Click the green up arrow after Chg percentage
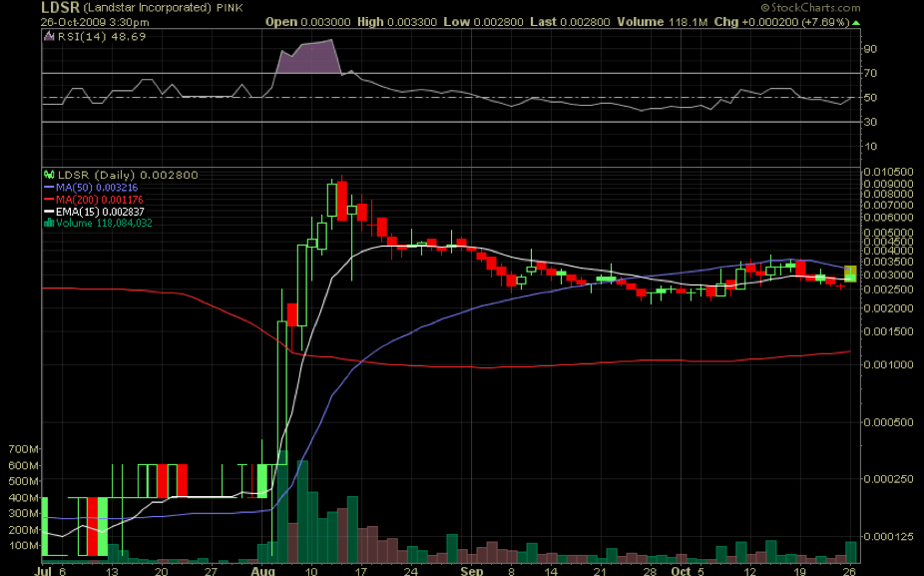924x576 pixels. coord(855,22)
